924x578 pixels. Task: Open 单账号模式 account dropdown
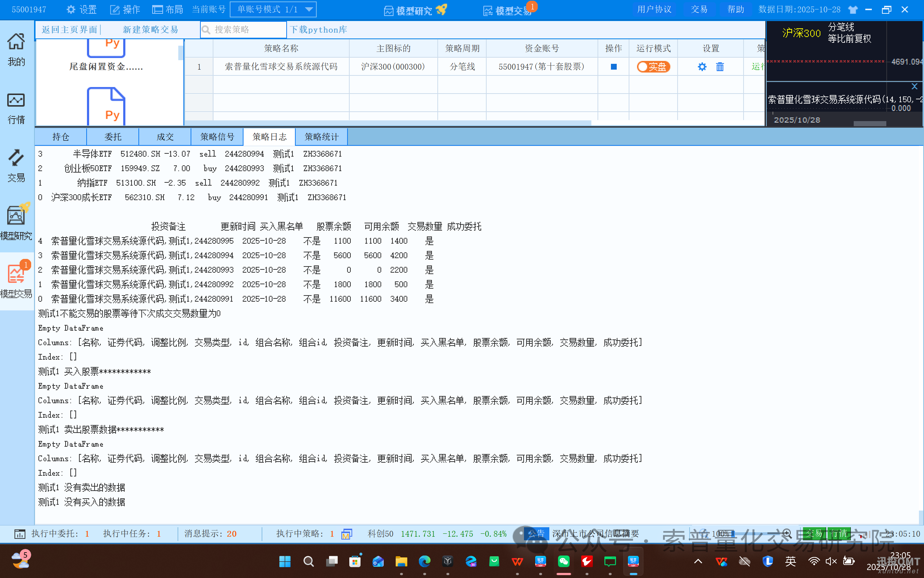(273, 9)
